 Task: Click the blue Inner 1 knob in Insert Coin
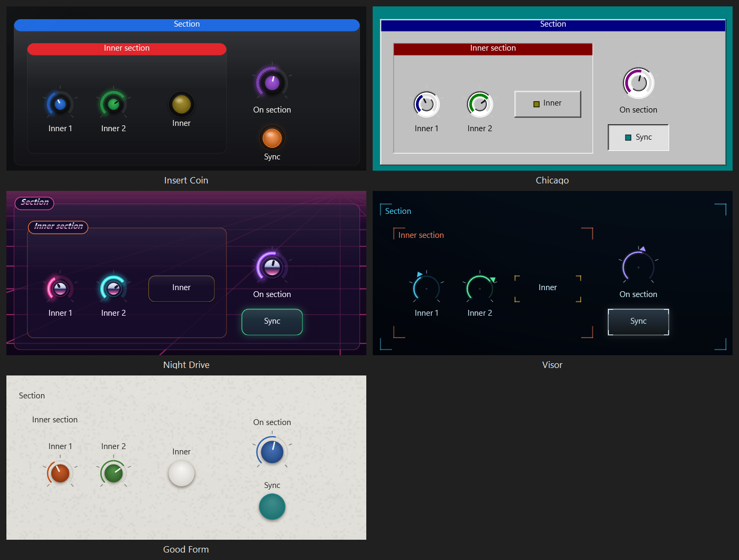click(60, 104)
